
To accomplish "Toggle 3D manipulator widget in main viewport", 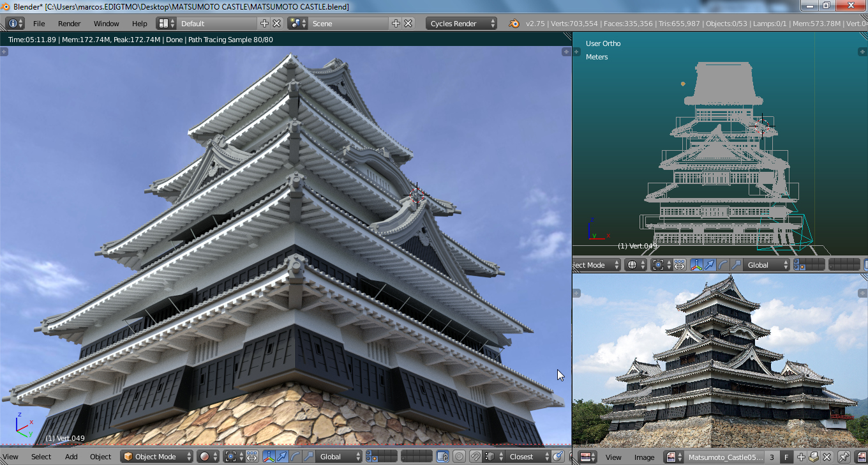I will pyautogui.click(x=268, y=457).
